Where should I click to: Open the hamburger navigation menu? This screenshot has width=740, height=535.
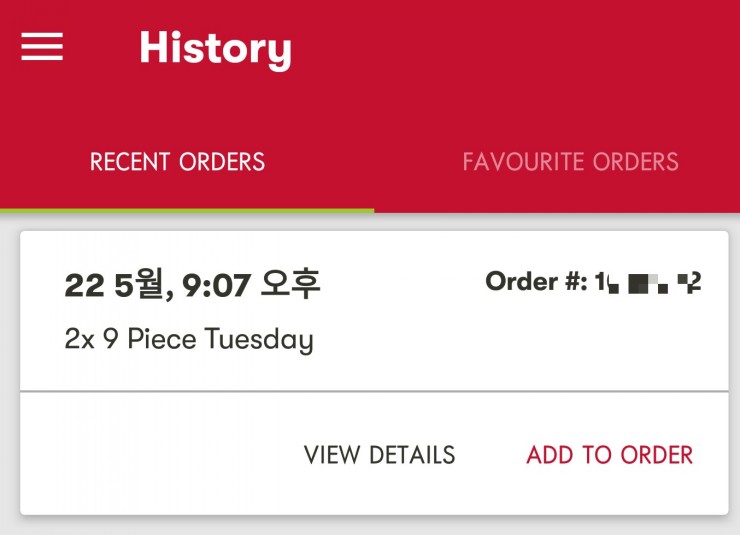[42, 47]
